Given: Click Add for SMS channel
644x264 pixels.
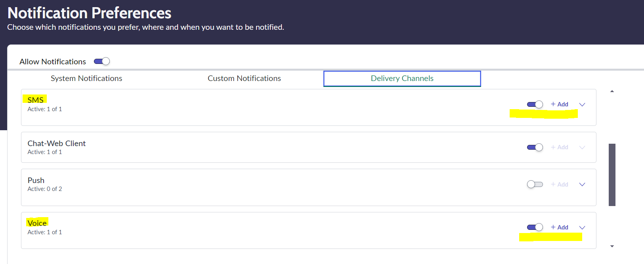Looking at the screenshot, I should coord(560,104).
